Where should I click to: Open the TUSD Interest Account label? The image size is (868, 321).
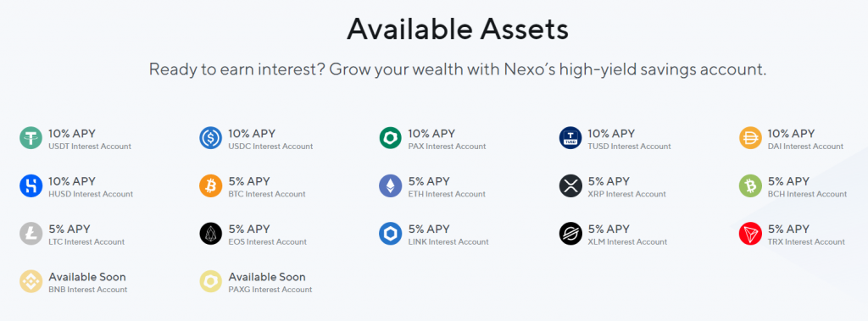click(x=630, y=147)
